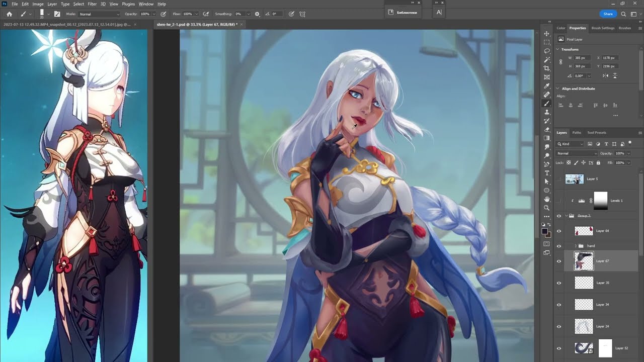This screenshot has width=644, height=362.
Task: Hide Layer 24
Action: tap(558, 326)
